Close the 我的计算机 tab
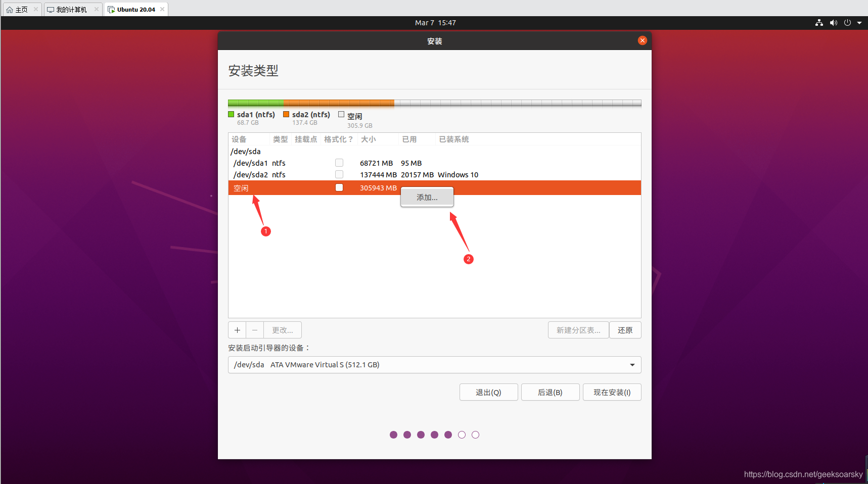 (x=97, y=9)
